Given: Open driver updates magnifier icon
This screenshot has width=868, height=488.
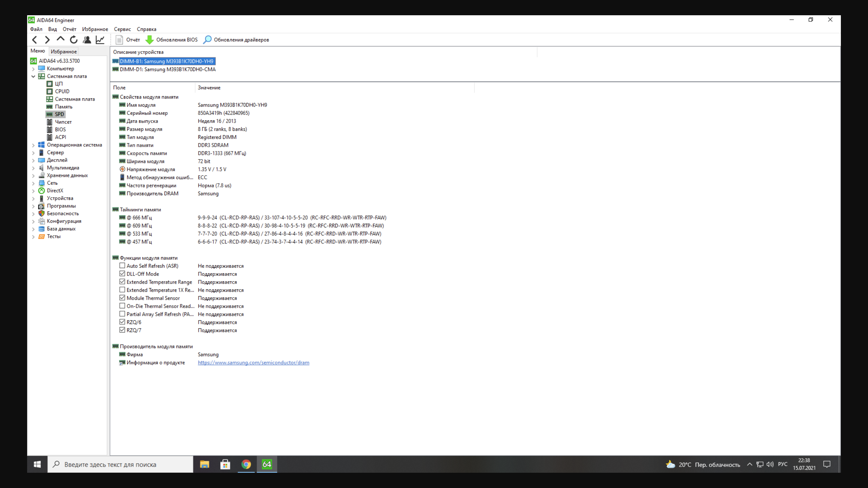Looking at the screenshot, I should (207, 40).
